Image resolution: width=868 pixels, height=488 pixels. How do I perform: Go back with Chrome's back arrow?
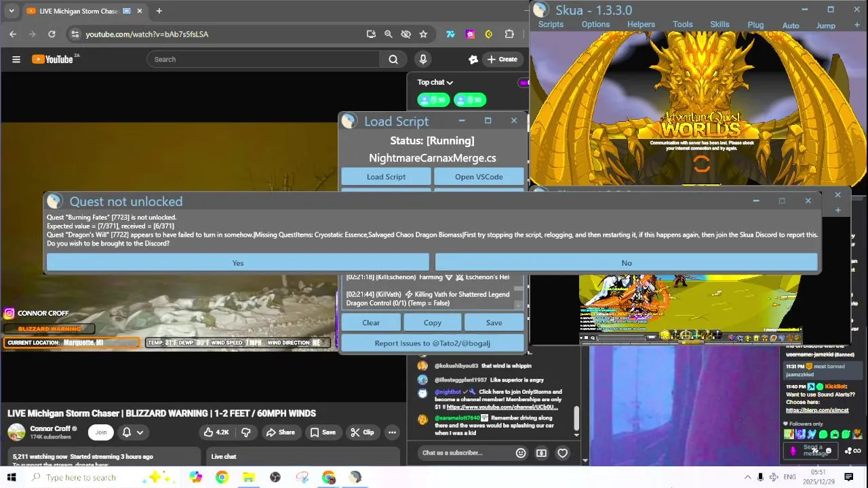click(13, 34)
